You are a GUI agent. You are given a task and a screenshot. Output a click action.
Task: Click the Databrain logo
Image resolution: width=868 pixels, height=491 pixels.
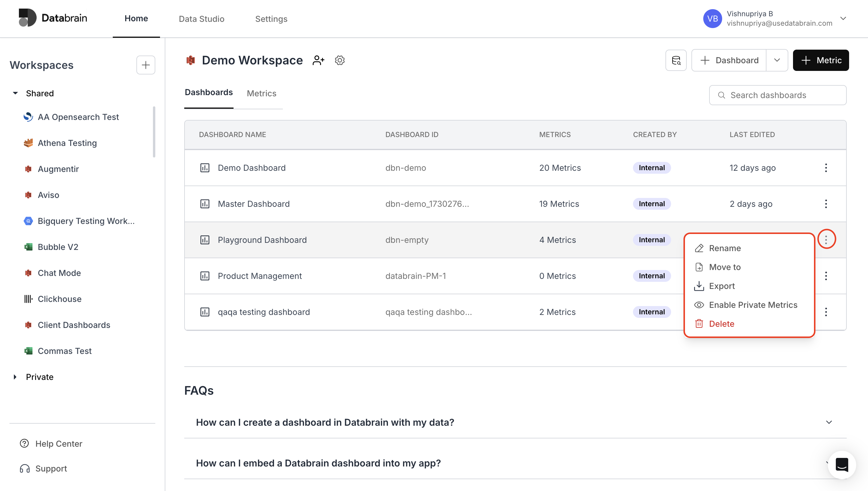(x=53, y=17)
